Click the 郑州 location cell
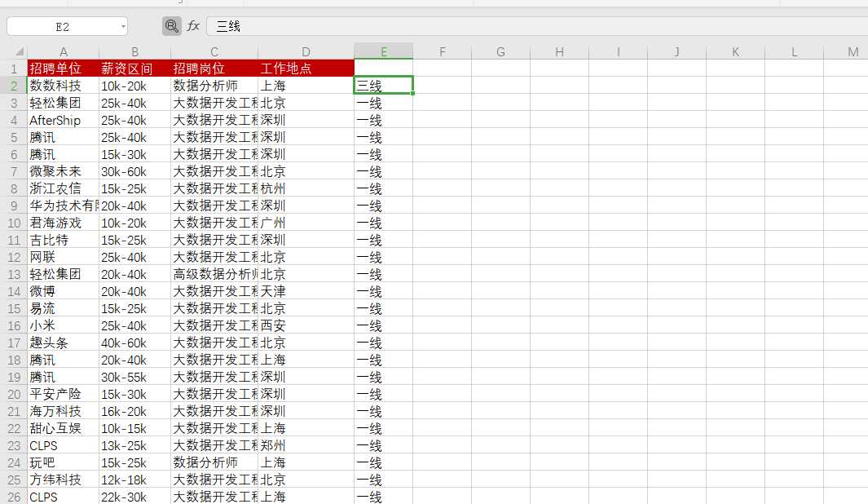 [x=306, y=445]
